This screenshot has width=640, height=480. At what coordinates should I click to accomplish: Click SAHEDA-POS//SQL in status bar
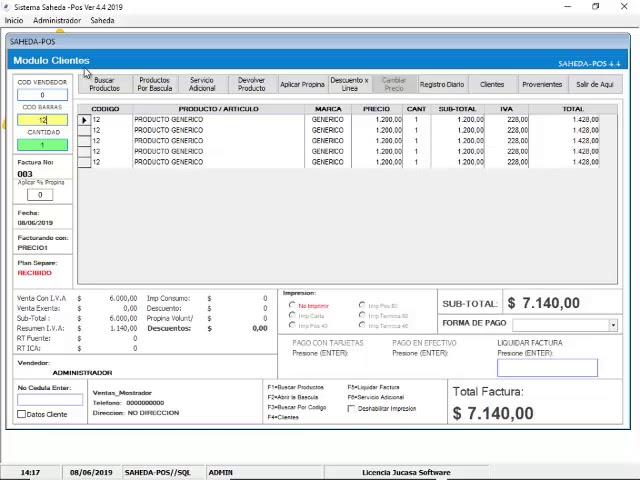[x=158, y=473]
